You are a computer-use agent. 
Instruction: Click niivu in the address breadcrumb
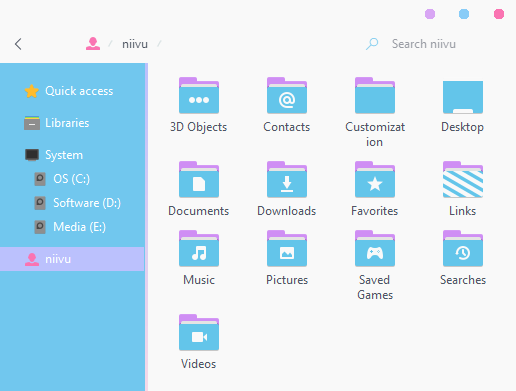(135, 44)
